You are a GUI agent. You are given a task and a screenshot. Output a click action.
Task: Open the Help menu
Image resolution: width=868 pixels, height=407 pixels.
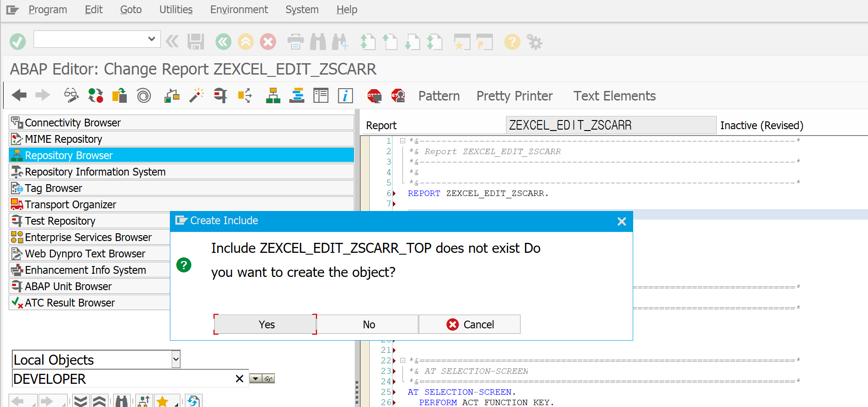pos(347,10)
